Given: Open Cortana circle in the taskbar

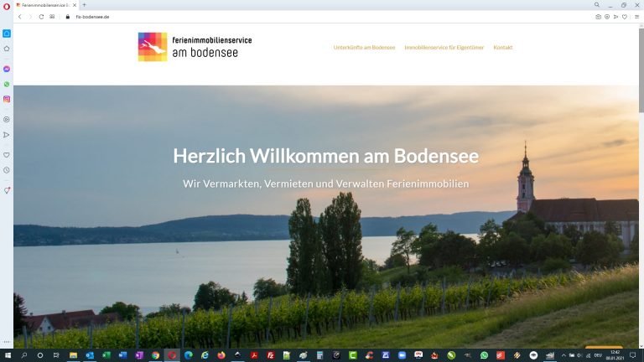Looking at the screenshot, I should 40,355.
